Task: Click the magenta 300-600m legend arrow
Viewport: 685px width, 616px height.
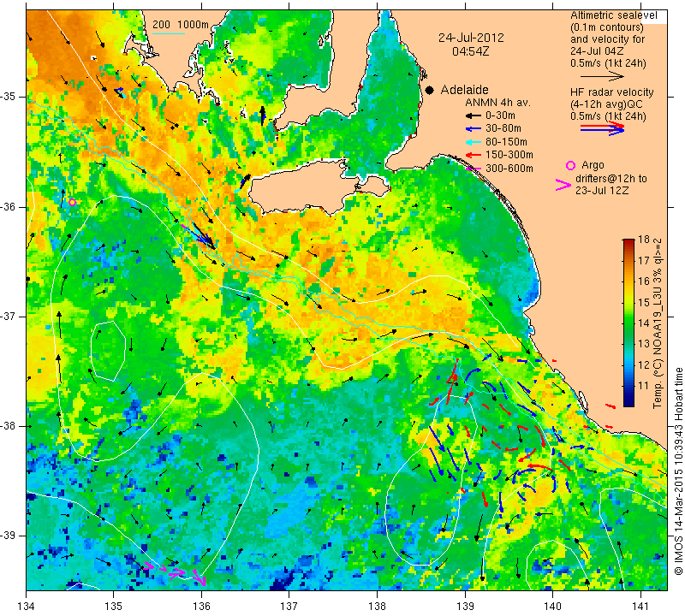Action: click(x=473, y=169)
